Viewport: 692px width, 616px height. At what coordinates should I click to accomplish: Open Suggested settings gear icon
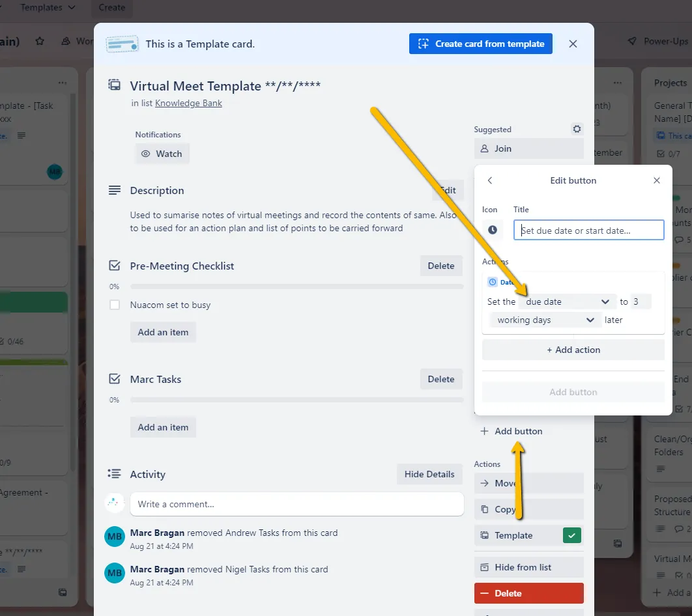click(577, 129)
